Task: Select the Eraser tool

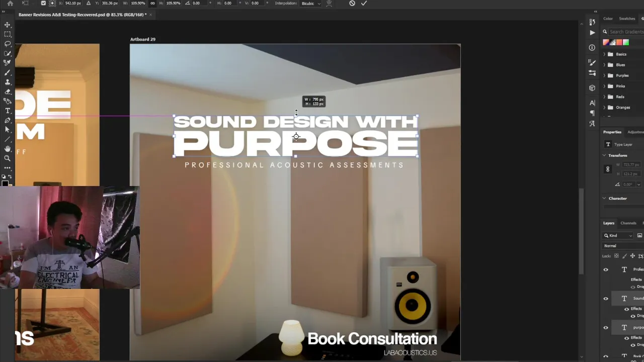Action: [8, 92]
